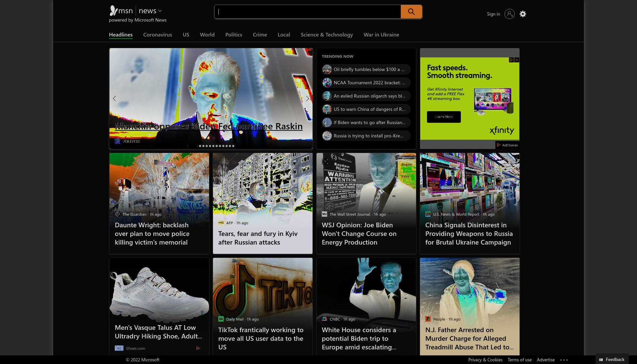
Task: Select the Local tab
Action: point(284,35)
